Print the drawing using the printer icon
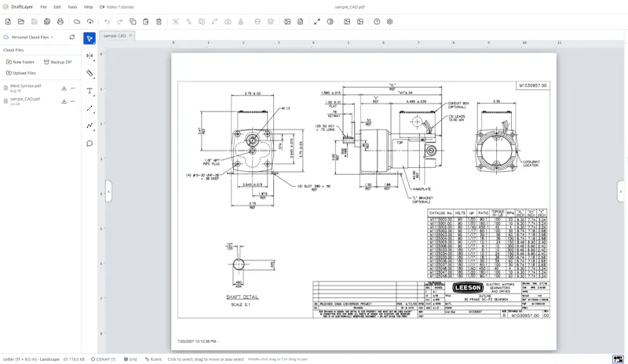This screenshot has height=364, width=628. (60, 22)
